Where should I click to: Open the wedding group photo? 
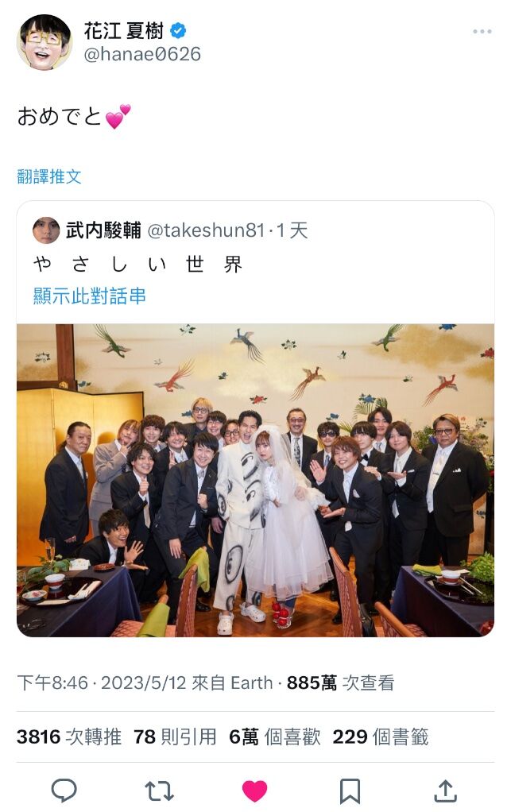255,480
